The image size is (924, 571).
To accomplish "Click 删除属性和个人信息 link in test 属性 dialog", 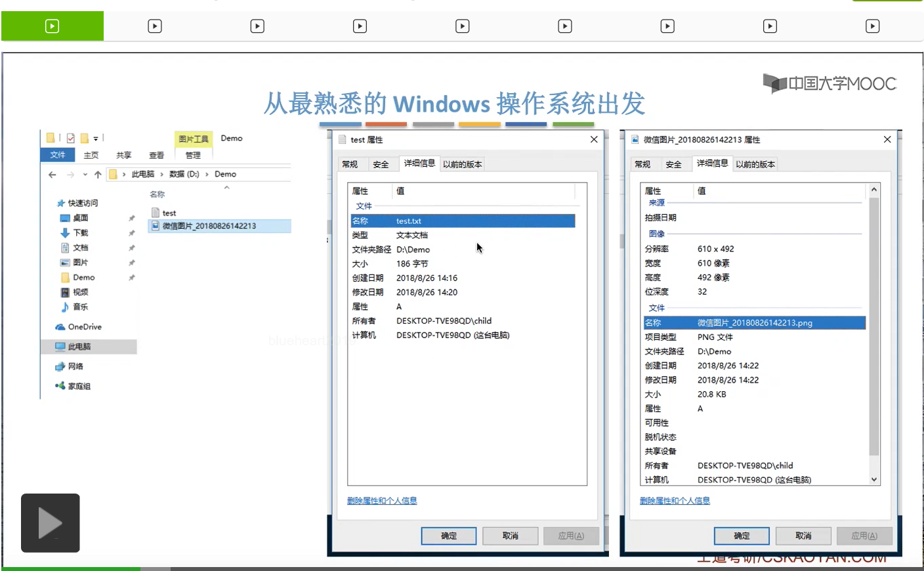I will (x=382, y=501).
